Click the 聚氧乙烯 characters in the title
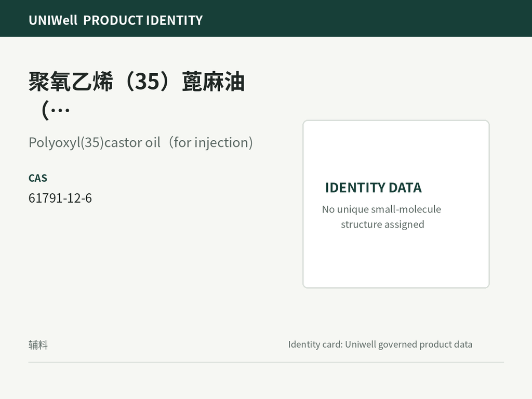Screen dimensions: 532x399 [71, 82]
